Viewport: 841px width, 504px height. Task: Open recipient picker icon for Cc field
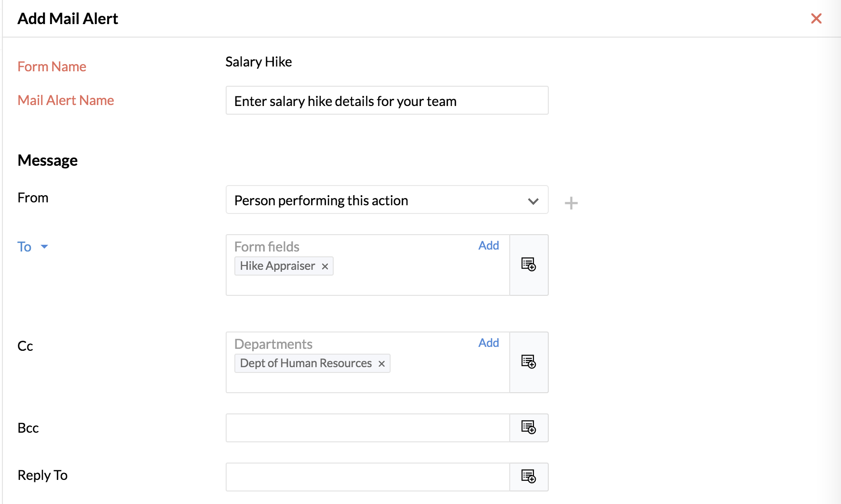pos(529,362)
